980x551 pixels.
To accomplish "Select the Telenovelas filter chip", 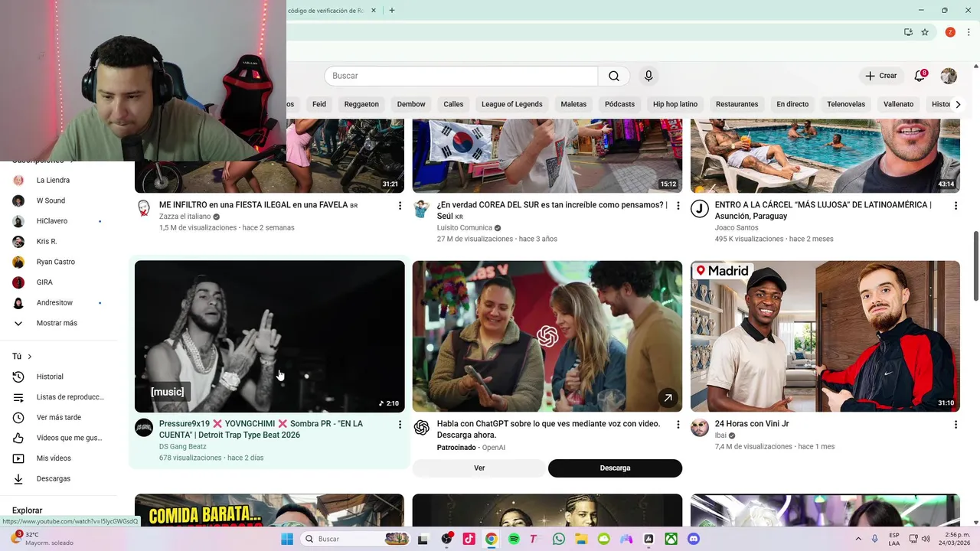I will pyautogui.click(x=846, y=104).
